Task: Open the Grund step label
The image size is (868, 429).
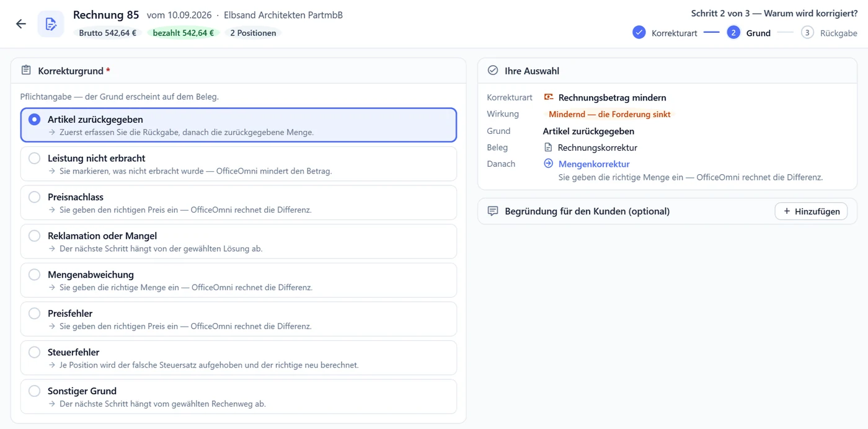Action: tap(758, 33)
